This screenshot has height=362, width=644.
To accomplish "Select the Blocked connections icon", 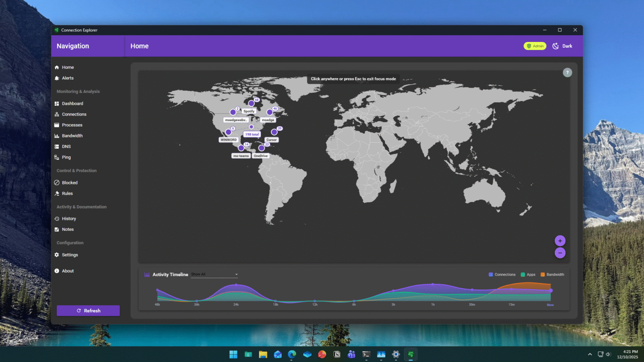I will coord(57,182).
